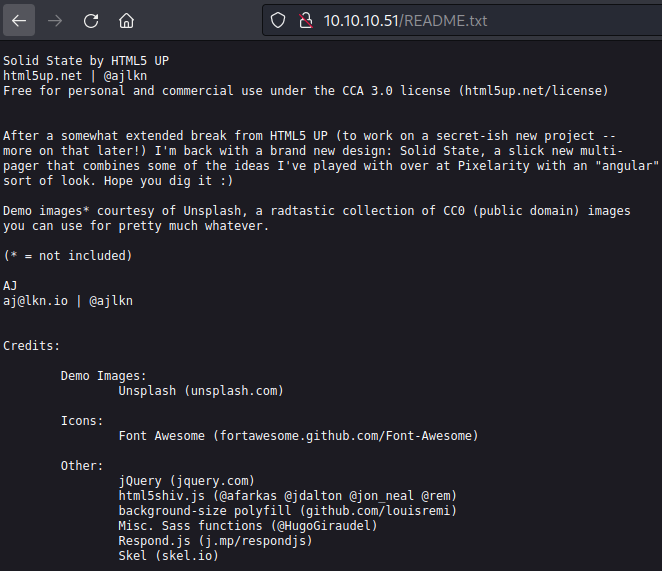This screenshot has height=571, width=662.
Task: Show the insecure connection padlock info
Action: tap(306, 20)
